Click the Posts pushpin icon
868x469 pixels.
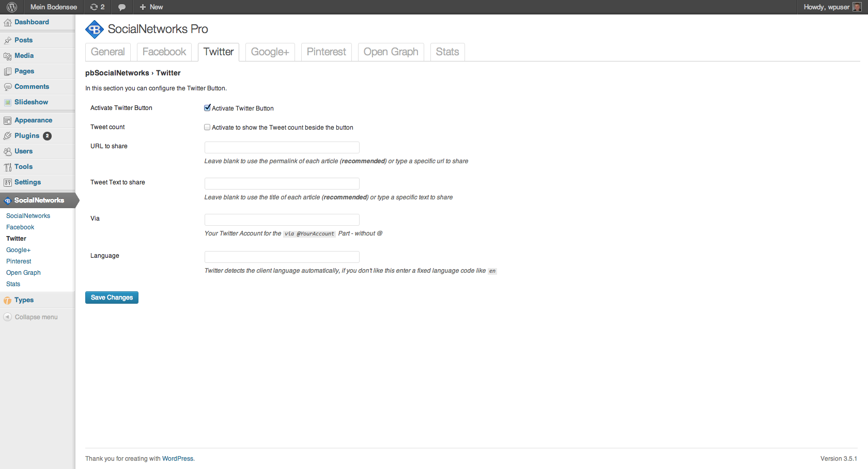click(x=8, y=40)
